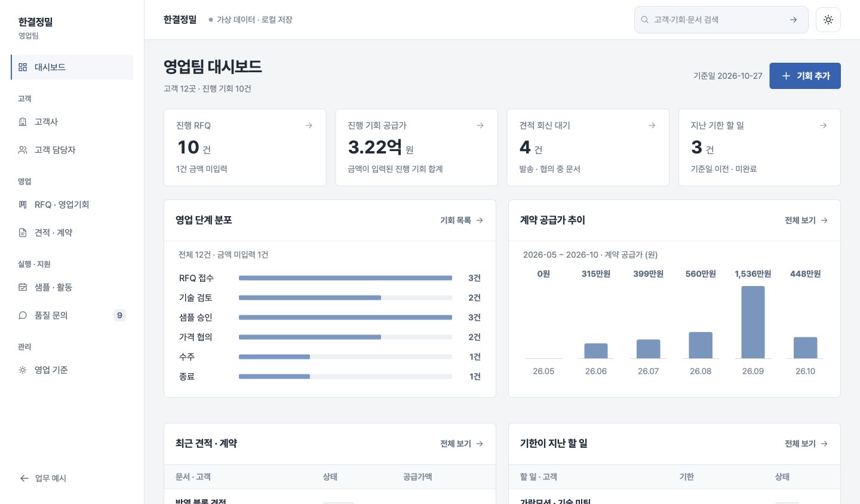860x504 pixels.
Task: Click the 한결정밀 sidebar brand title
Action: (35, 22)
